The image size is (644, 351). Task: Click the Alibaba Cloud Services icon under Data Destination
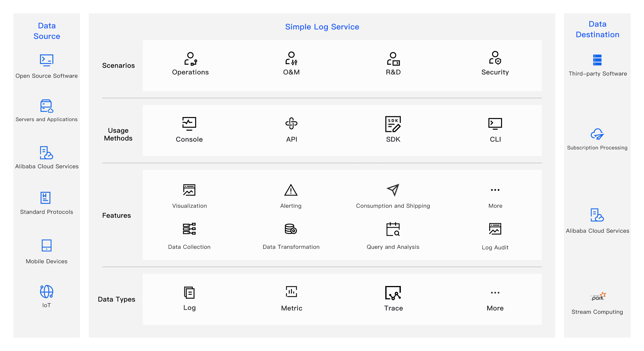597,215
